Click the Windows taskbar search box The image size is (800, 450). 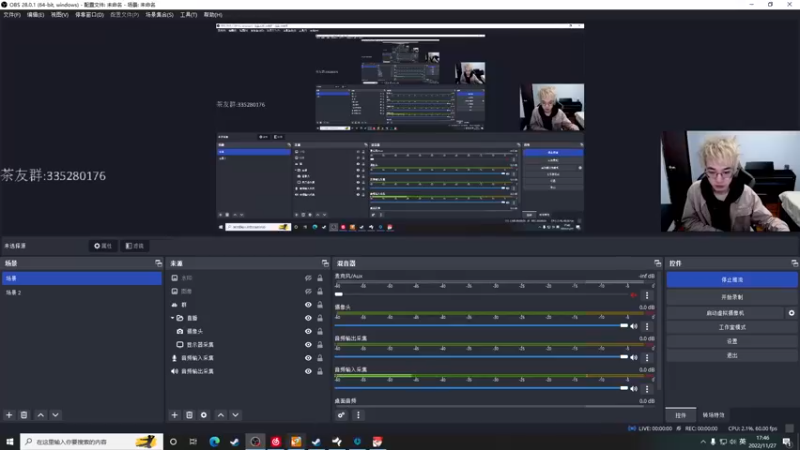pyautogui.click(x=92, y=441)
